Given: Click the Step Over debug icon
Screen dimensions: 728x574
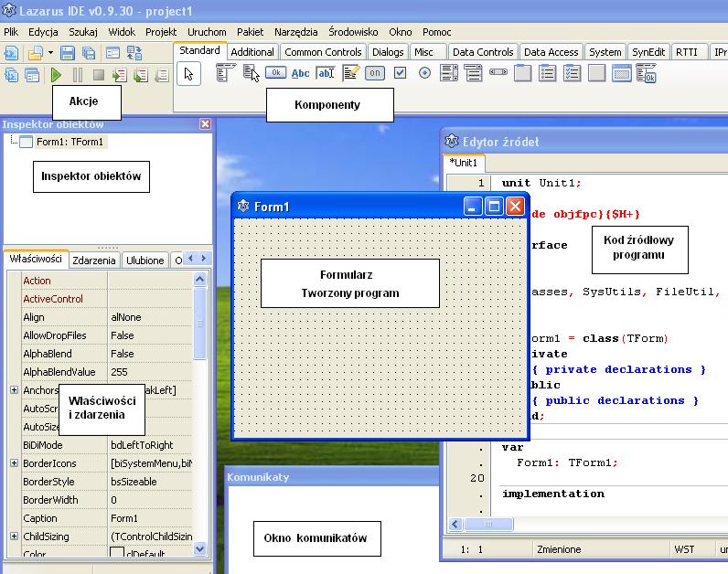Looking at the screenshot, I should 141,75.
